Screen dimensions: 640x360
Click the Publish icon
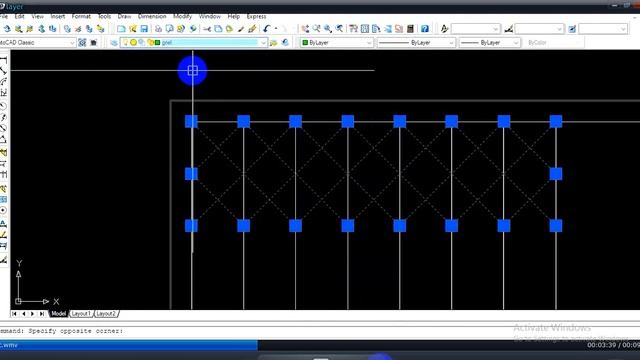coord(181,29)
